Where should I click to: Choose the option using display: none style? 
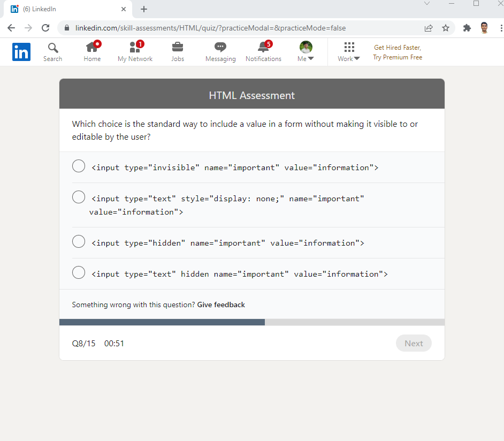pos(79,197)
